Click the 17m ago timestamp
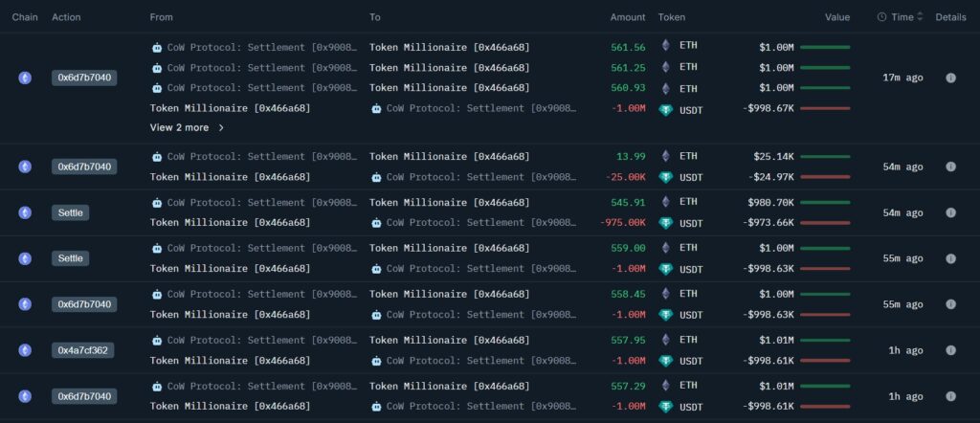Image resolution: width=980 pixels, height=423 pixels. point(902,78)
